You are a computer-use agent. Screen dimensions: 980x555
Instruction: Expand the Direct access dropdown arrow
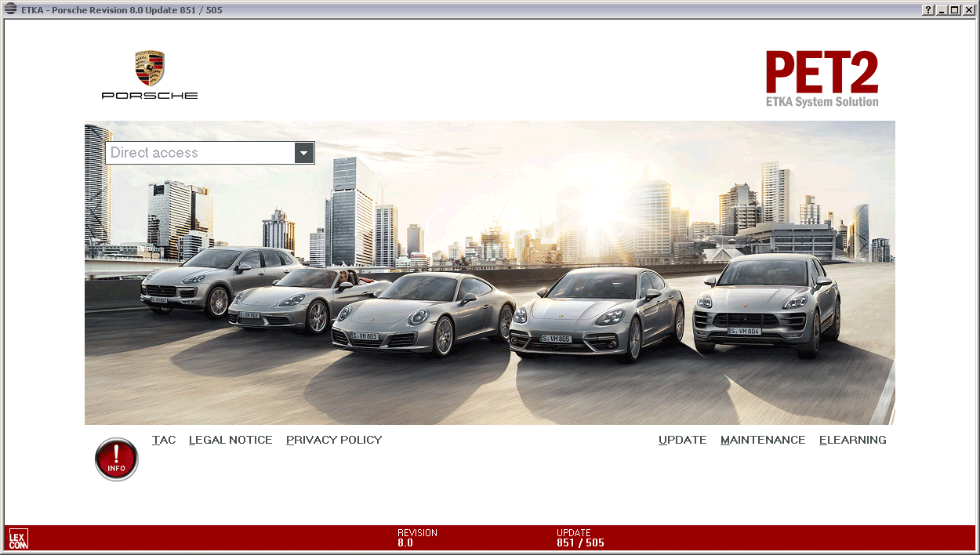tap(304, 153)
